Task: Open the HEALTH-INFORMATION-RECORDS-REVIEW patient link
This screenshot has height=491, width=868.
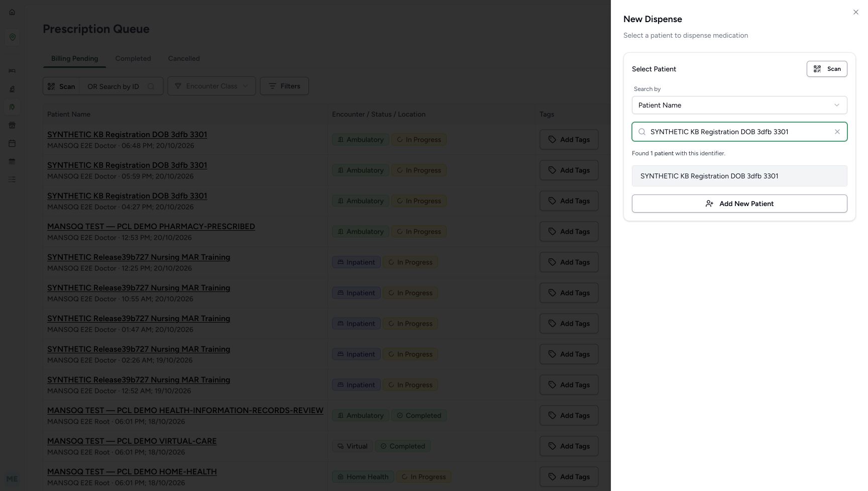Action: (x=185, y=410)
